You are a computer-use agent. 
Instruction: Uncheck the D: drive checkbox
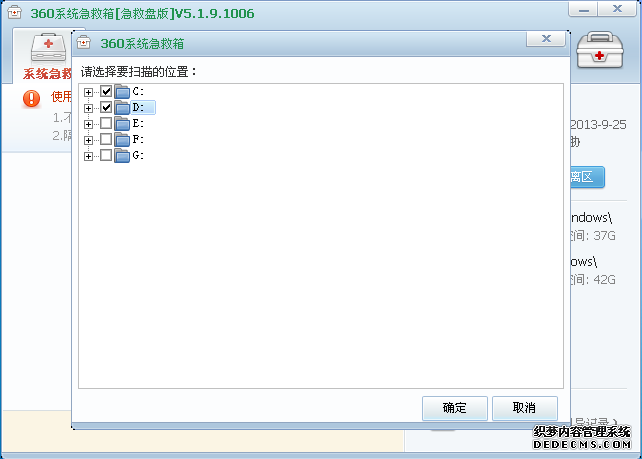[x=106, y=108]
